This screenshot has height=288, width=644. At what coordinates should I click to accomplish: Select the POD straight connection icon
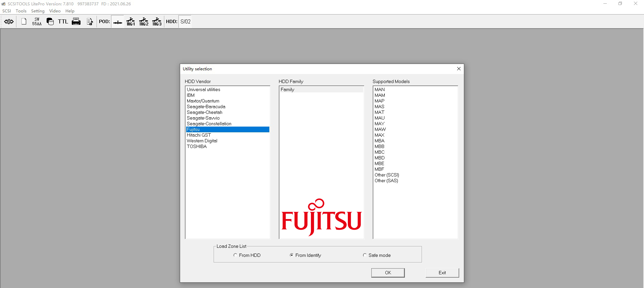click(x=118, y=22)
